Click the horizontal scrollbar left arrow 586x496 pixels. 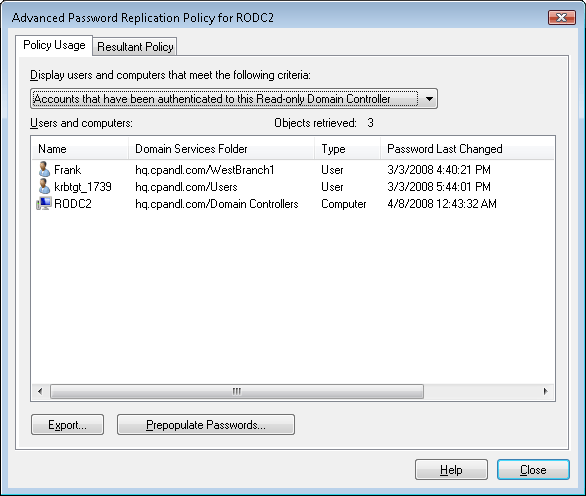click(x=40, y=391)
